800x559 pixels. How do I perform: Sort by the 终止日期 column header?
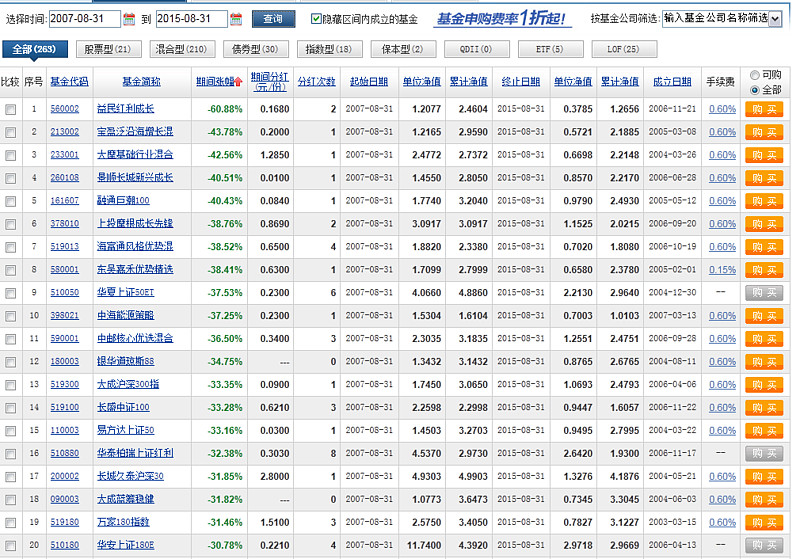coord(521,82)
